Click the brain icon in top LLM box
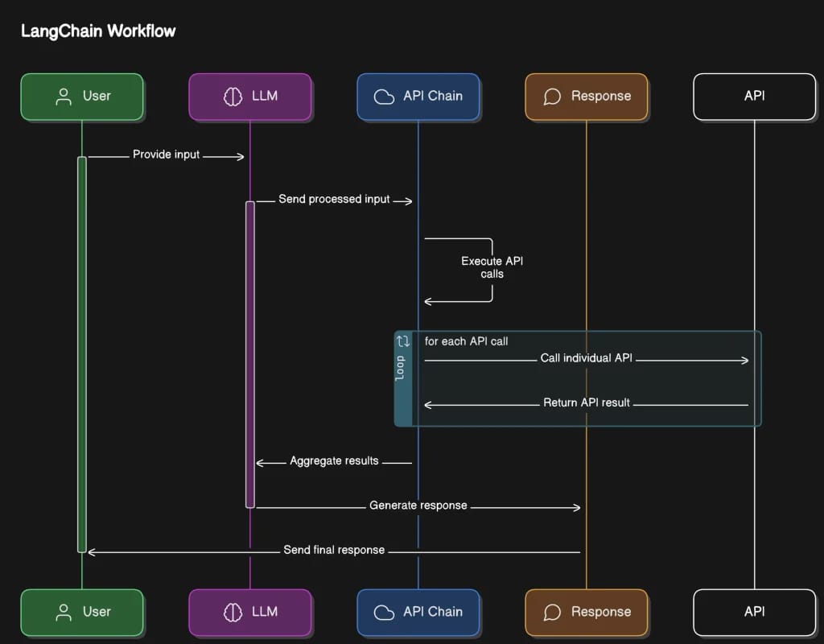Screen dimensions: 824x644 pos(233,97)
